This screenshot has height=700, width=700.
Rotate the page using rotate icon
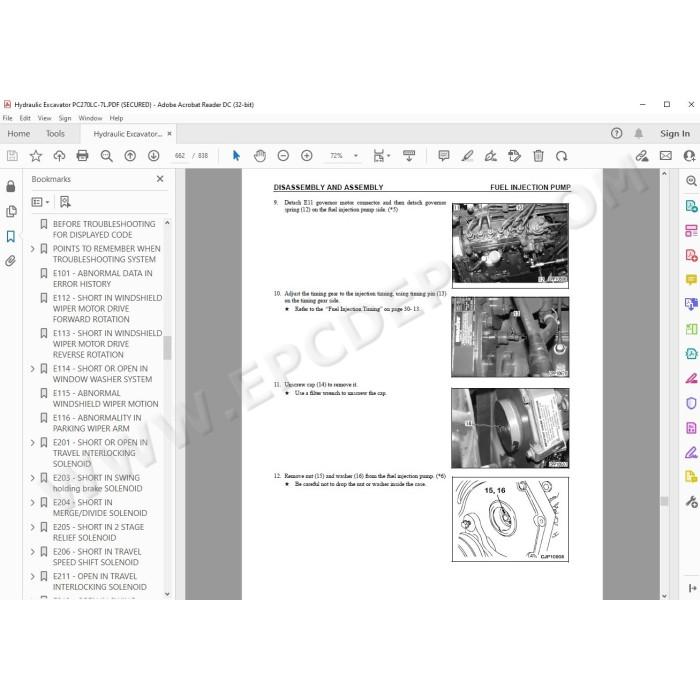click(562, 156)
